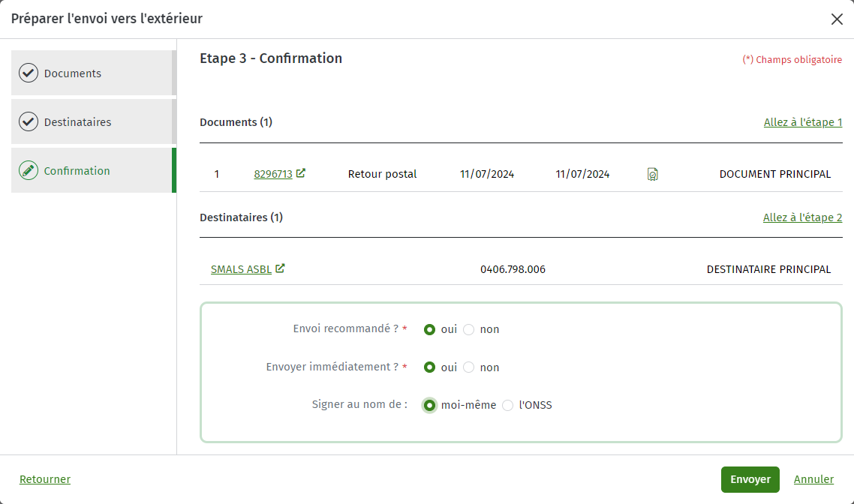Choose 'oui' for Envoyer immédiatement
The height and width of the screenshot is (504, 854).
click(429, 367)
